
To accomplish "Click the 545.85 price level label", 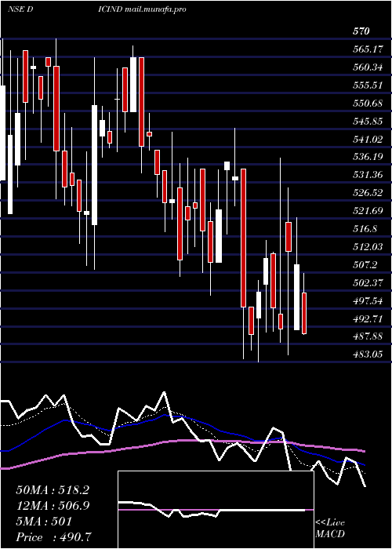I will (x=368, y=122).
